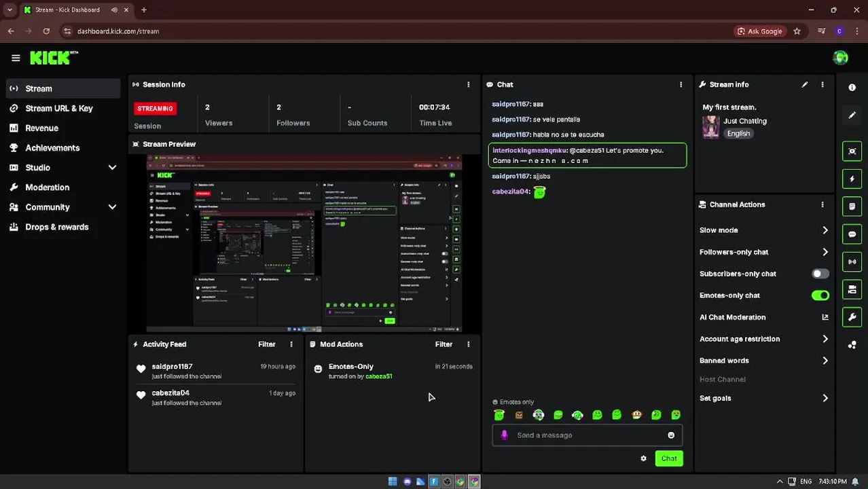Click the browser address bar URL

click(x=118, y=31)
